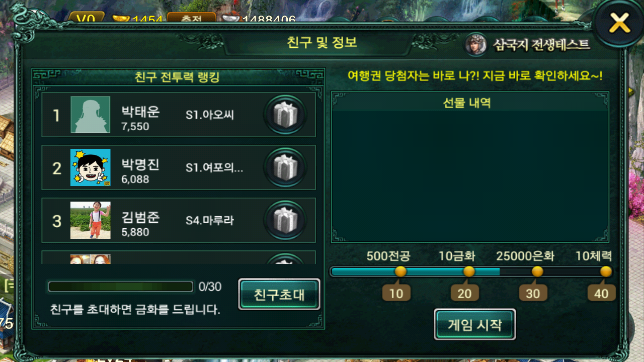Tap the 삼국지 전생테스트 character icon
Screen dimensions: 644x362
pos(475,44)
